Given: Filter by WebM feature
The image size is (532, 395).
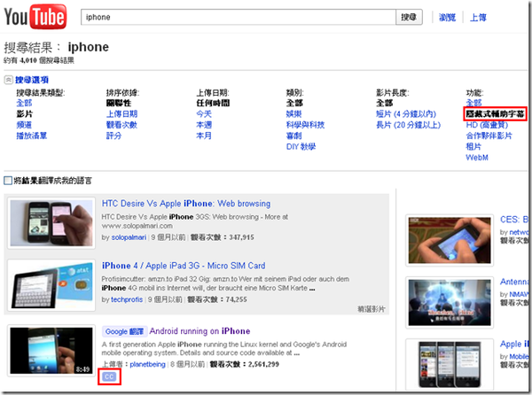Looking at the screenshot, I should (477, 158).
